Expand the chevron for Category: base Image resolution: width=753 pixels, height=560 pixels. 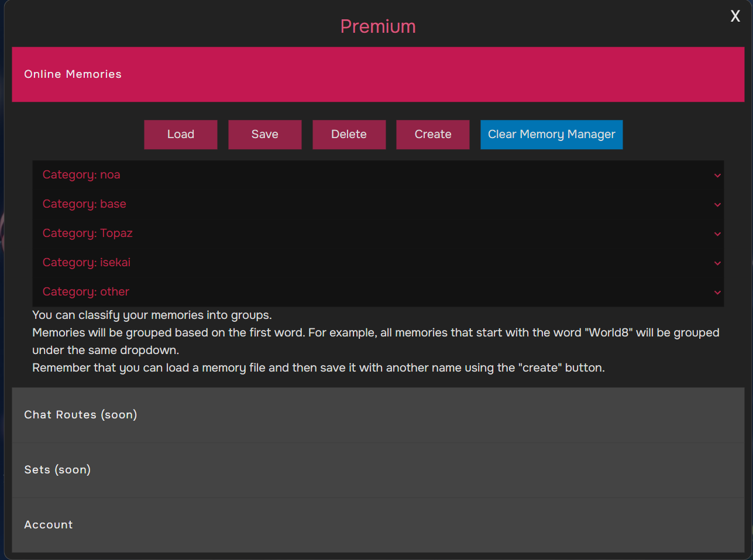(x=717, y=205)
